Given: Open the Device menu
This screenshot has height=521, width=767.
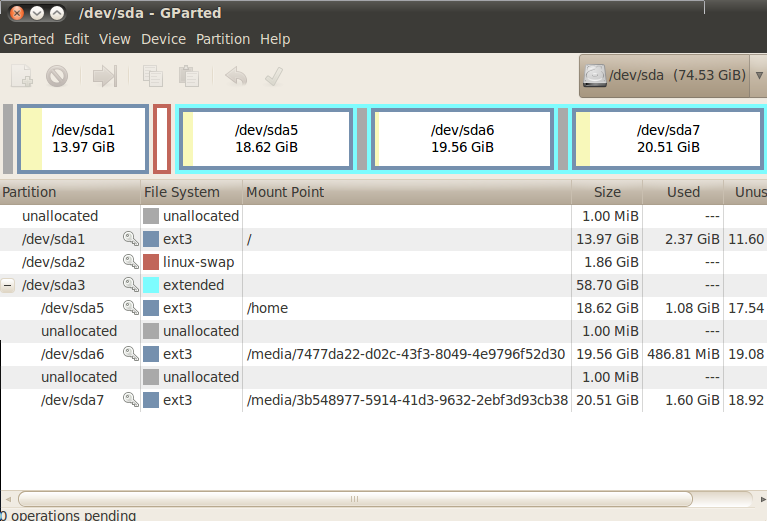Looking at the screenshot, I should coord(163,39).
